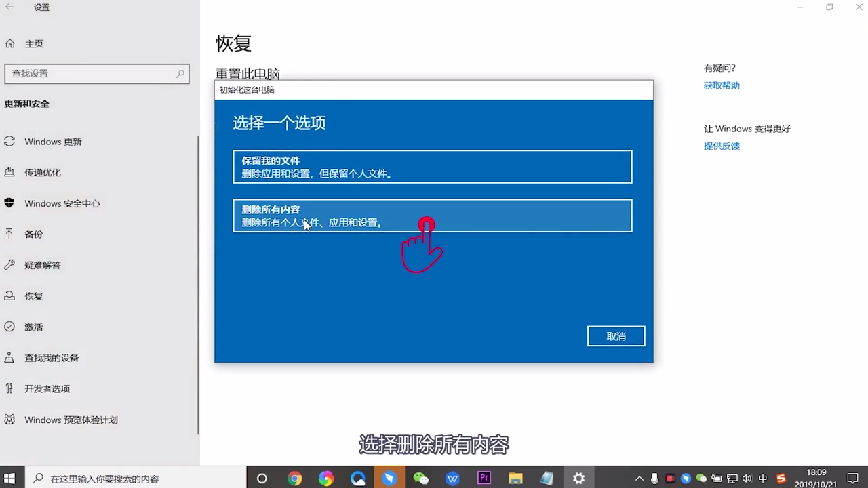Screen dimensions: 868x488
Task: Open DingTalk from the taskbar
Action: [x=390, y=477]
